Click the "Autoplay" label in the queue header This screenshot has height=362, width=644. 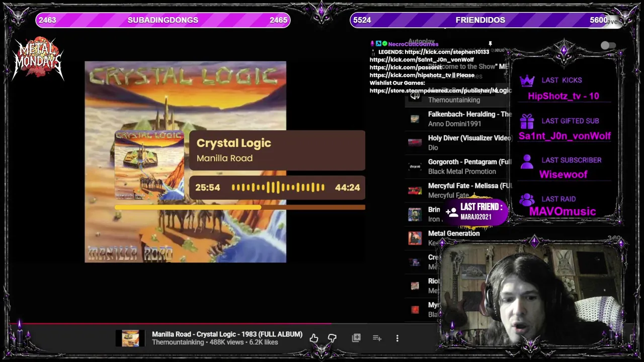422,42
